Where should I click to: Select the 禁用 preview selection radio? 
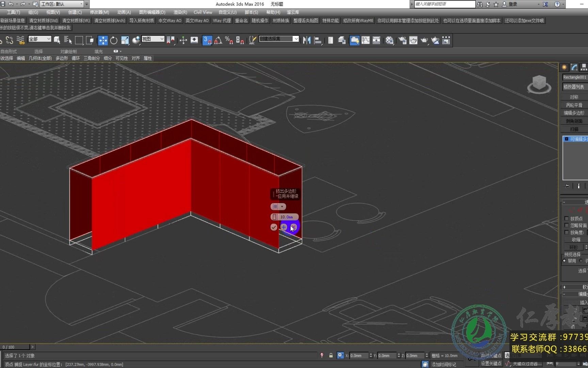[564, 261]
